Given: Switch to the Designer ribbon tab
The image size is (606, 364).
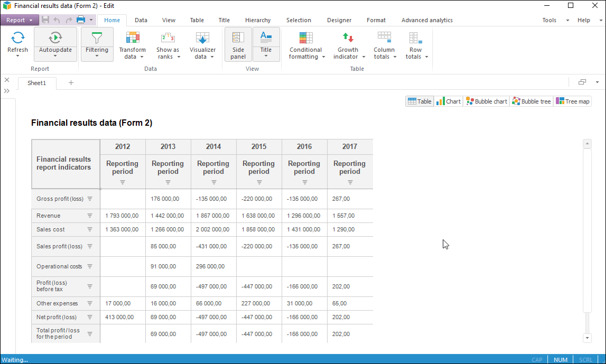Looking at the screenshot, I should (339, 20).
